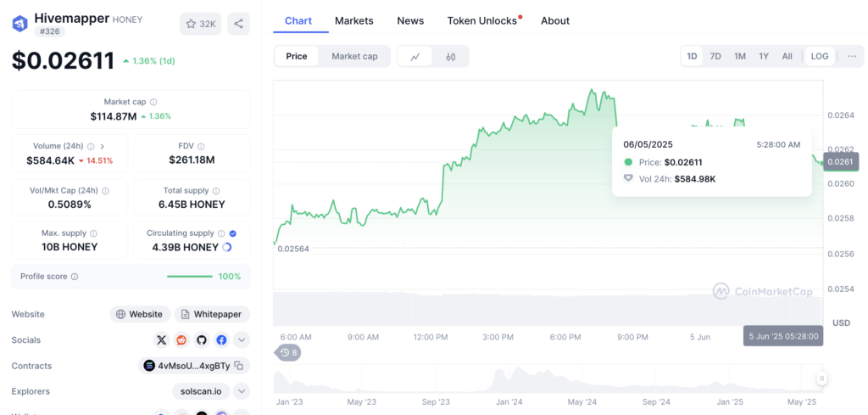Click Market cap info icon
Screen dimensions: 868x415
153,102
